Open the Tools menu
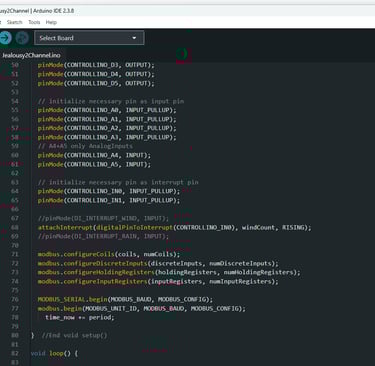Screen dimensions: 375x366 tap(34, 22)
